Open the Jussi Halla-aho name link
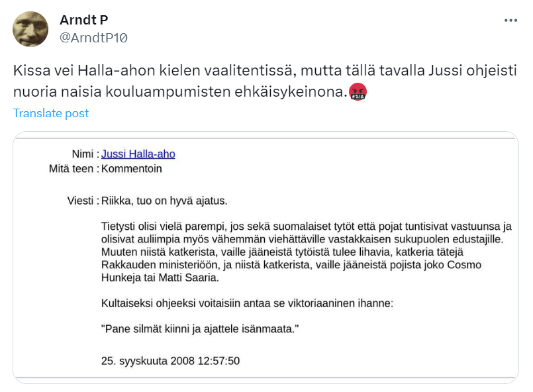 pyautogui.click(x=138, y=154)
